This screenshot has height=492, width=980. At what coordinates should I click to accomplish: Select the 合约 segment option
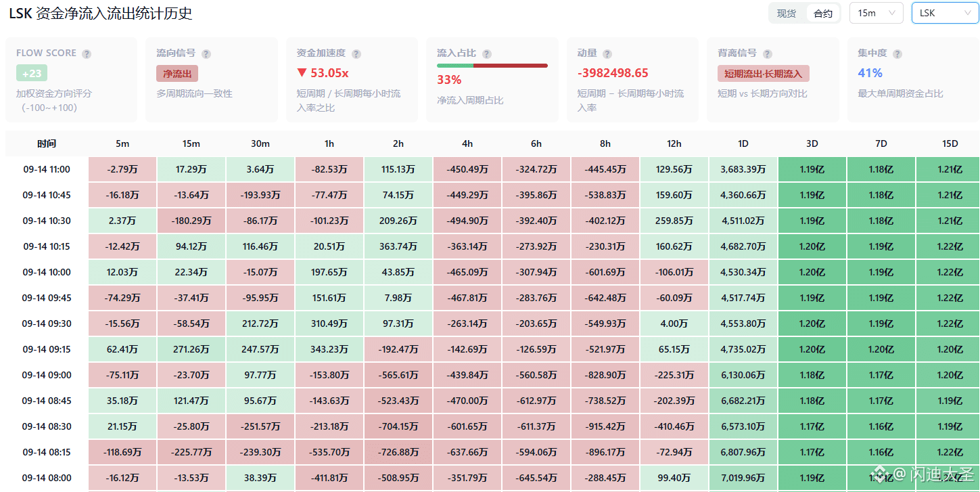coord(823,14)
